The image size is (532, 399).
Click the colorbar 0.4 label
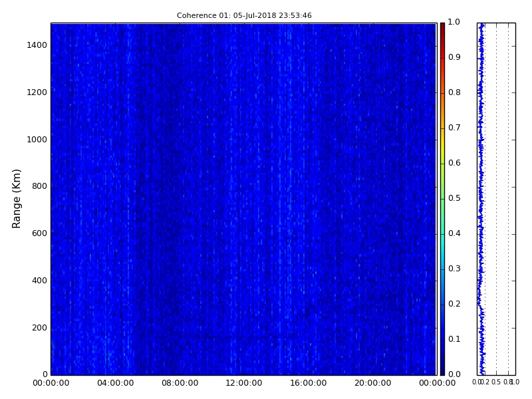tap(454, 233)
